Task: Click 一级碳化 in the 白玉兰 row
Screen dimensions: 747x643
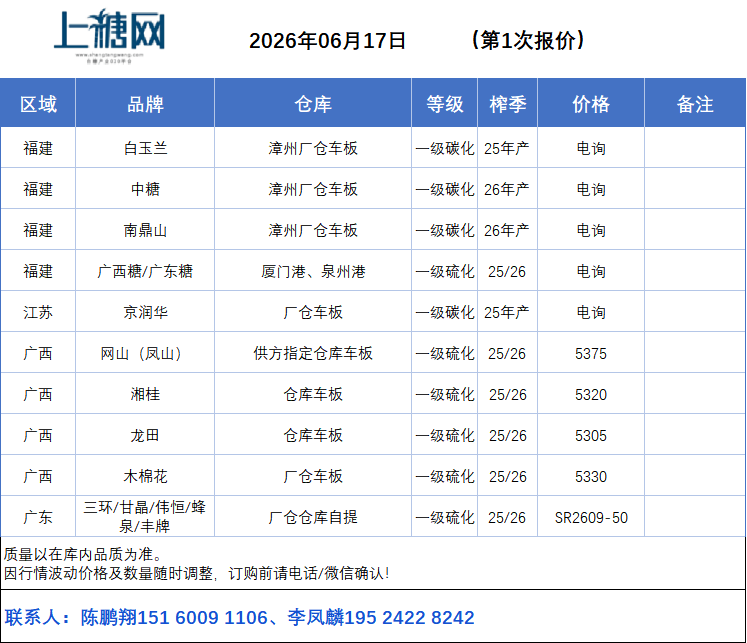Action: tap(444, 148)
